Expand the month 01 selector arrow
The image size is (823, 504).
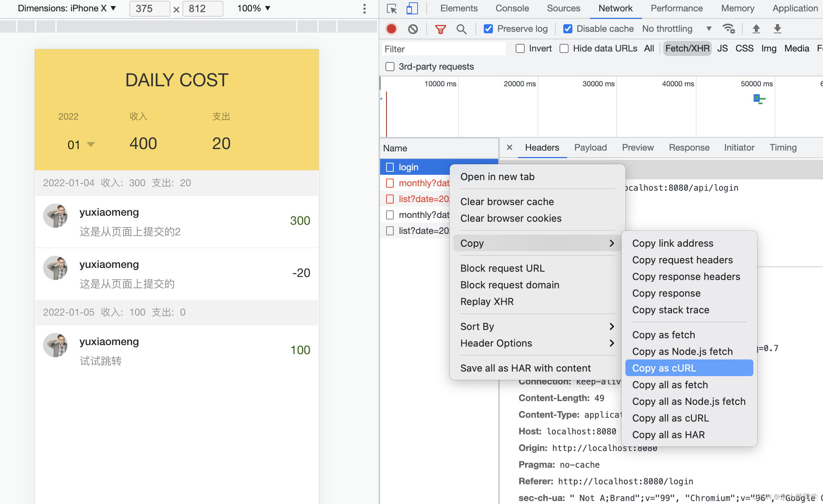point(91,145)
